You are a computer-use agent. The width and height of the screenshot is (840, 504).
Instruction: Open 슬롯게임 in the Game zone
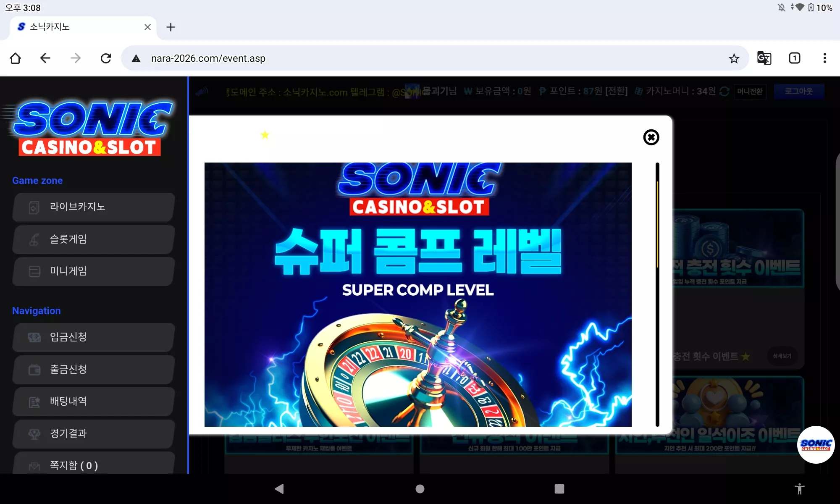93,239
